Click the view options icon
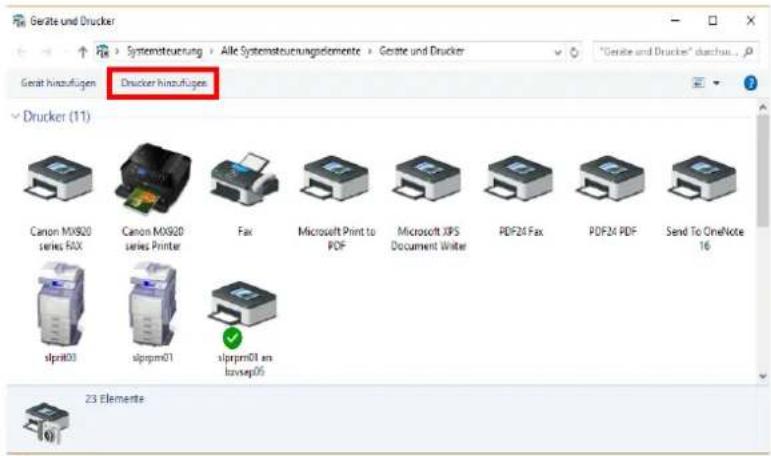This screenshot has height=456, width=771. [x=698, y=83]
